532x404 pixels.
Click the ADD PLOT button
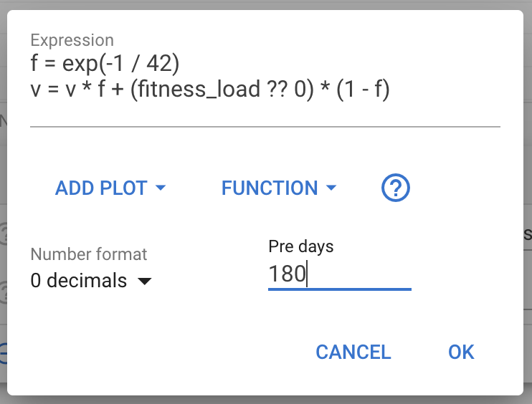click(x=101, y=188)
